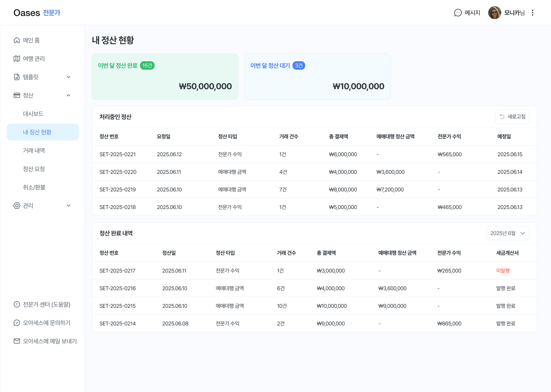Click the home icon beside 메인 홈
551x392 pixels.
[x=17, y=40]
